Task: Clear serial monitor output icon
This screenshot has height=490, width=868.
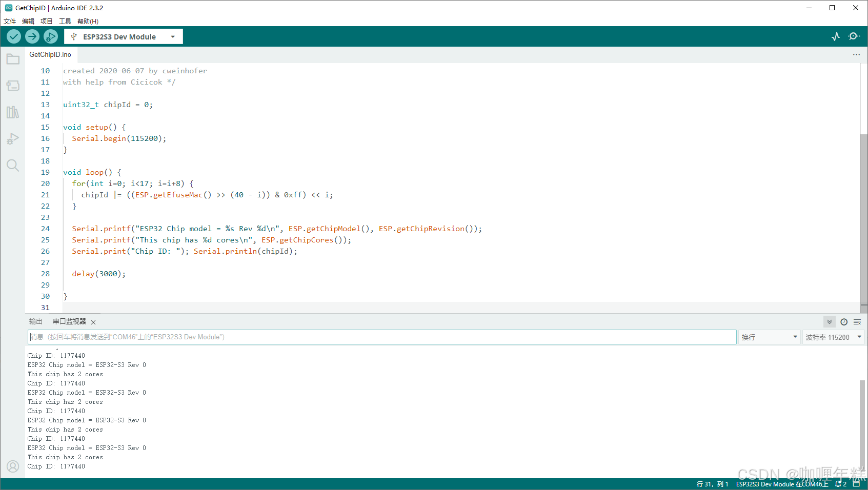Action: click(x=857, y=322)
